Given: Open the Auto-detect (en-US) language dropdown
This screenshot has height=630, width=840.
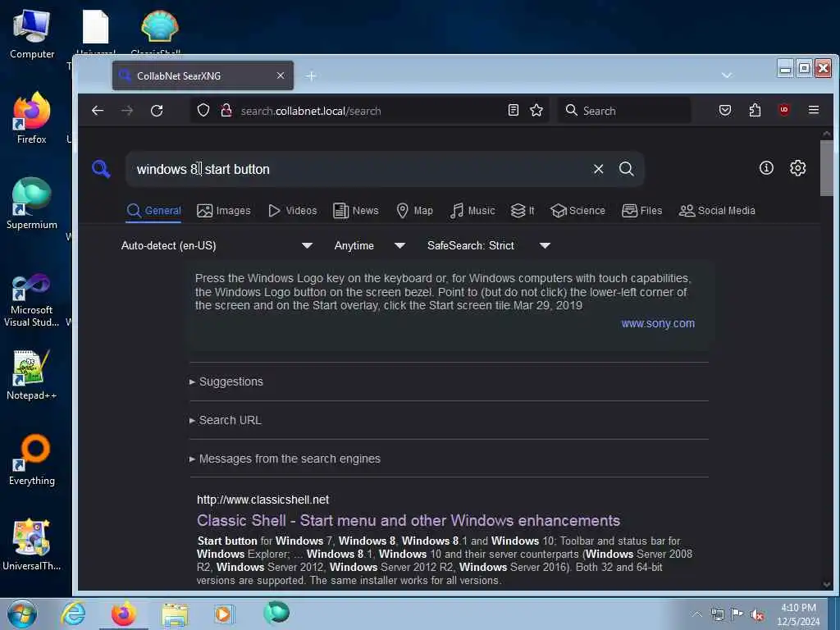Looking at the screenshot, I should click(x=217, y=245).
